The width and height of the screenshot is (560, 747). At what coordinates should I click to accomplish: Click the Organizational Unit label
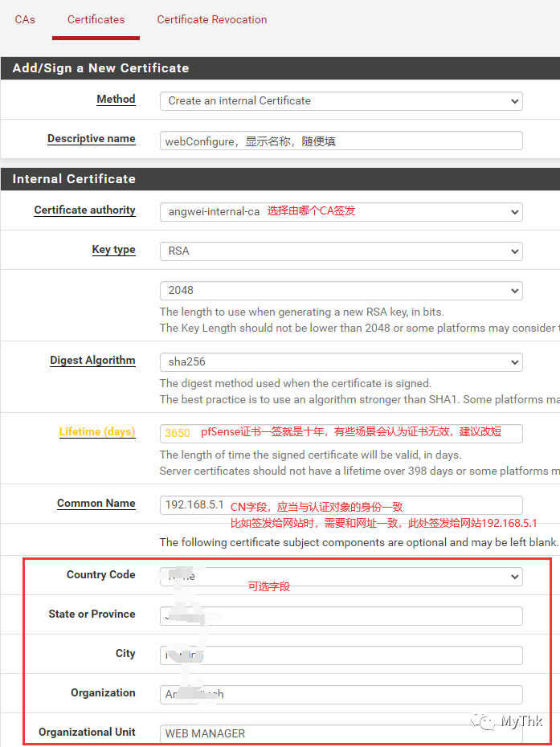click(x=88, y=732)
